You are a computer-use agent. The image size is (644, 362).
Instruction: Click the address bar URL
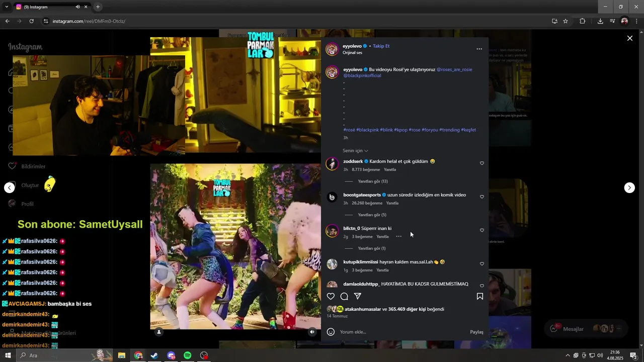point(89,21)
